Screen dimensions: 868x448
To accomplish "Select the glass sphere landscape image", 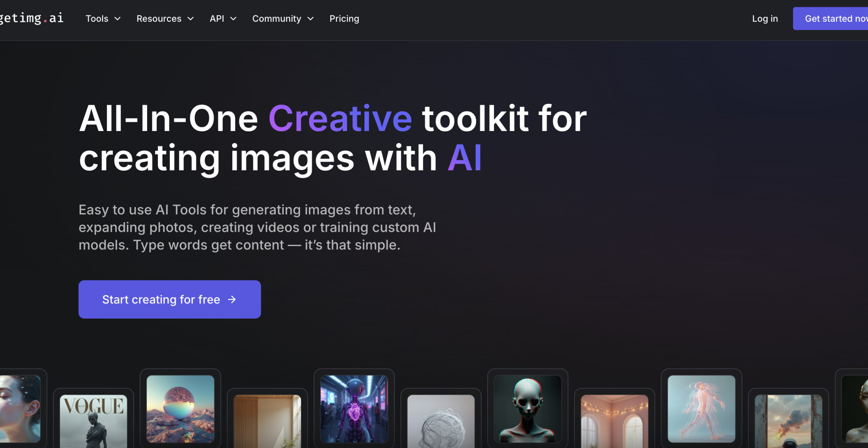I will (x=180, y=409).
